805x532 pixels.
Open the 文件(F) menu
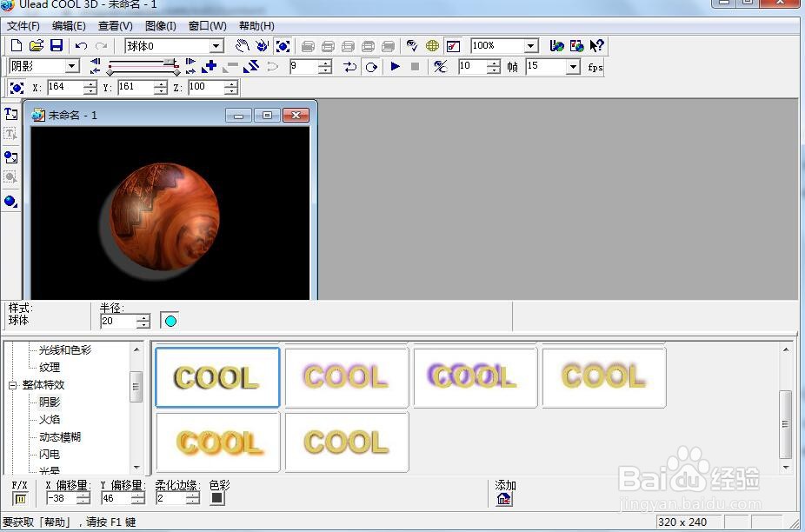[x=23, y=26]
